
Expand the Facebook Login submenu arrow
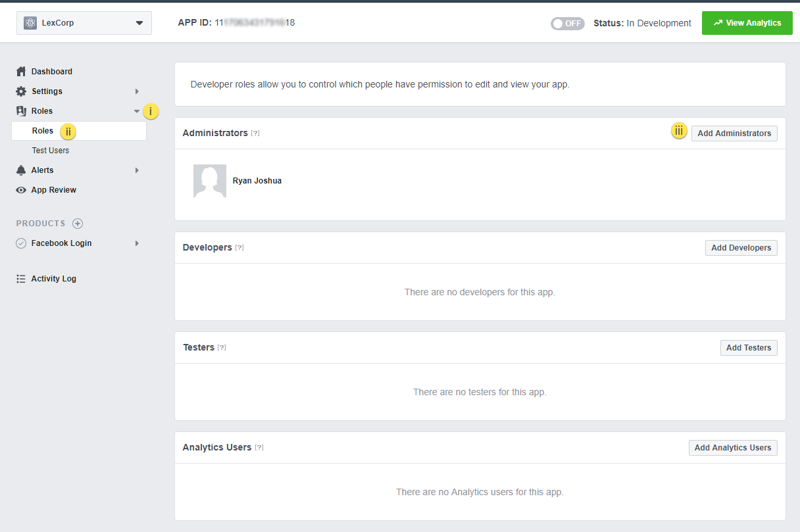click(x=137, y=243)
